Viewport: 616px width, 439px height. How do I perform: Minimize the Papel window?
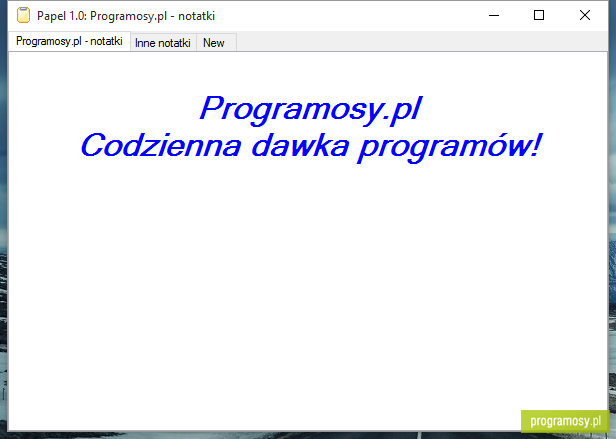click(x=494, y=15)
